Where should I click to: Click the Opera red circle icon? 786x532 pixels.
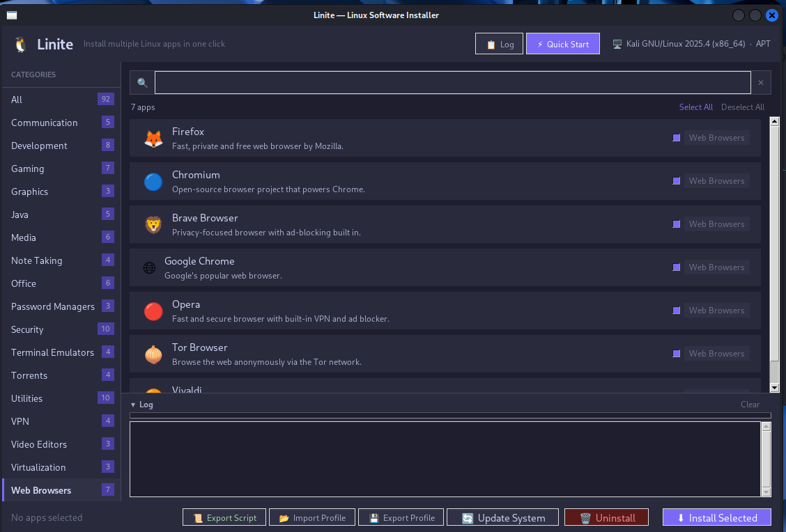pyautogui.click(x=153, y=311)
